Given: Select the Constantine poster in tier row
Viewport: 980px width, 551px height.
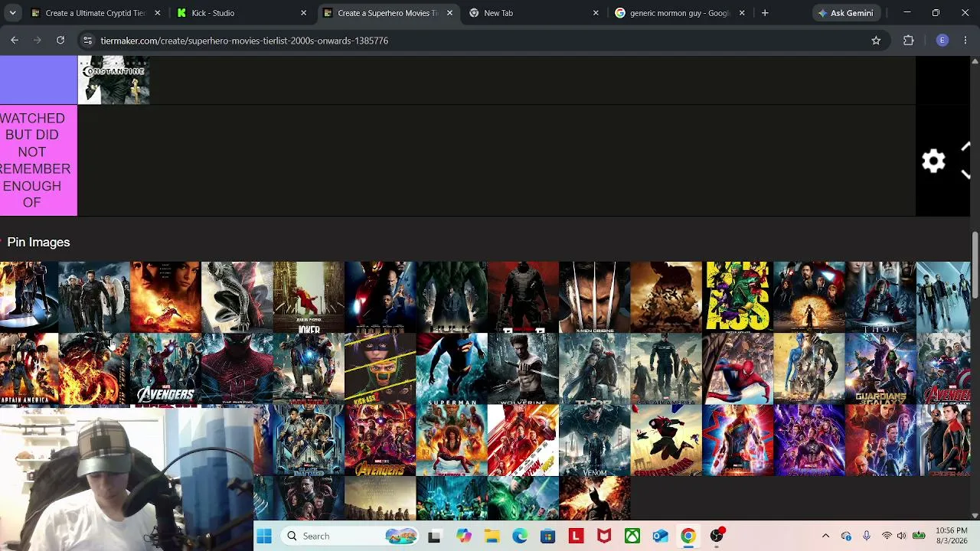Looking at the screenshot, I should [x=113, y=80].
